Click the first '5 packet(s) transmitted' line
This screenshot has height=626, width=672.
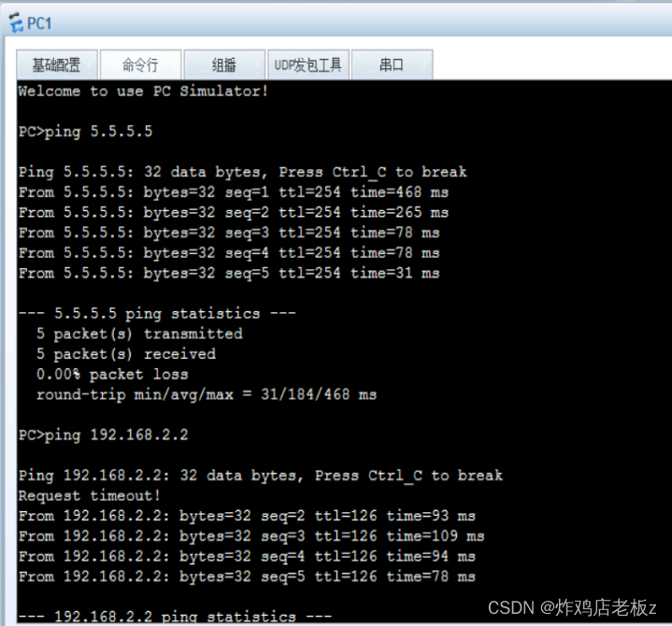[x=139, y=334]
